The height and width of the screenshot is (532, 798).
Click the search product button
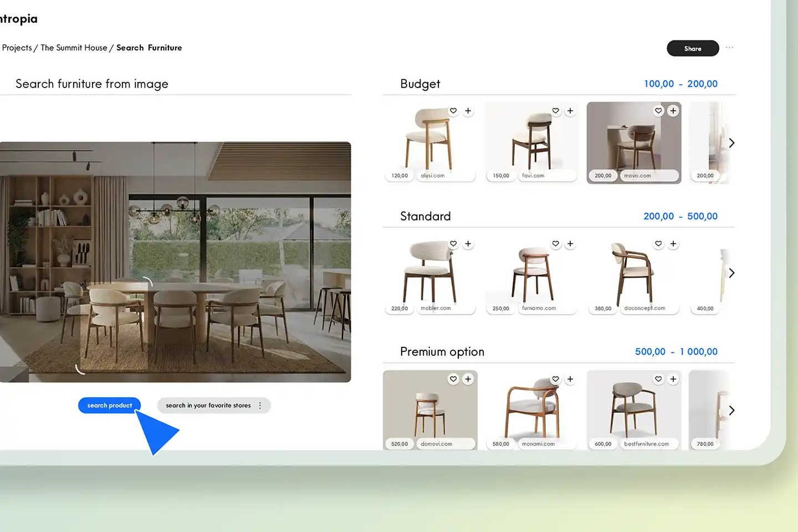coord(109,405)
